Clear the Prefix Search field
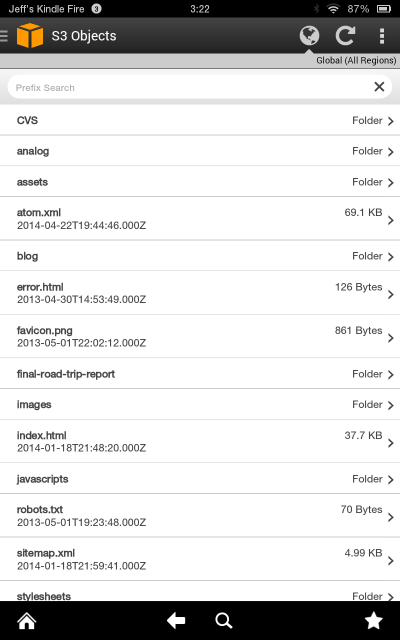The width and height of the screenshot is (400, 640). click(x=379, y=87)
